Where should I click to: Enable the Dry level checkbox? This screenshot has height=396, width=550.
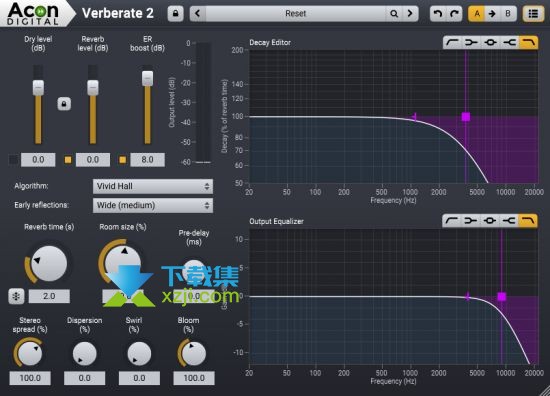point(13,160)
